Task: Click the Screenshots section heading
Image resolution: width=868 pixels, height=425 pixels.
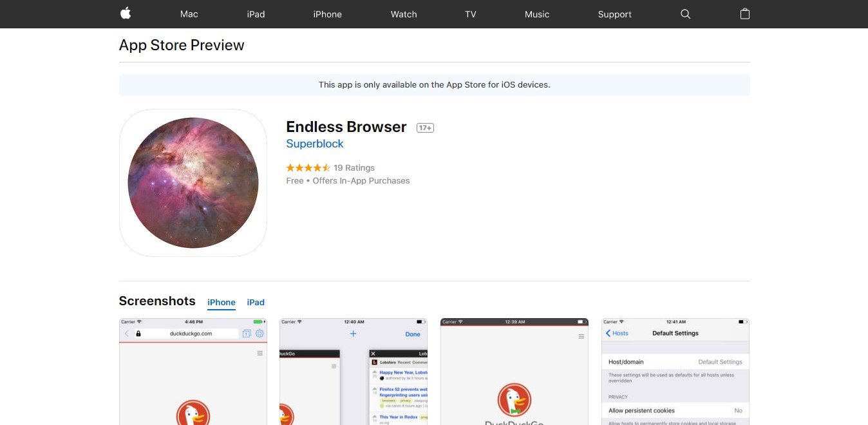Action: [x=157, y=301]
